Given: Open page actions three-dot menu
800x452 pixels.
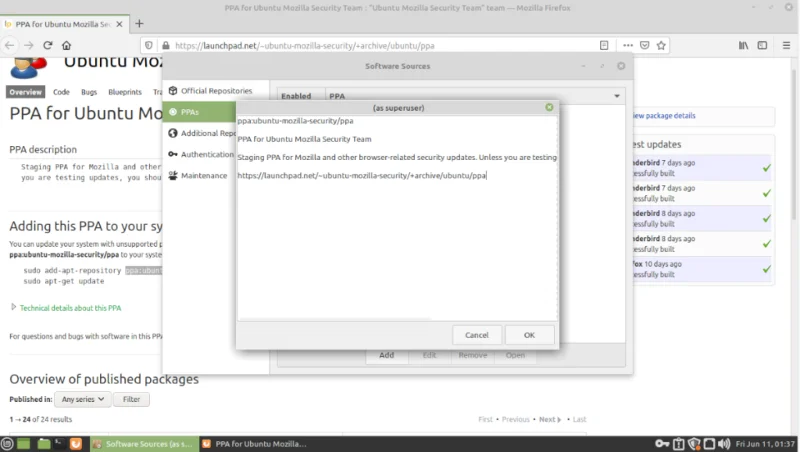Looking at the screenshot, I should 628,45.
